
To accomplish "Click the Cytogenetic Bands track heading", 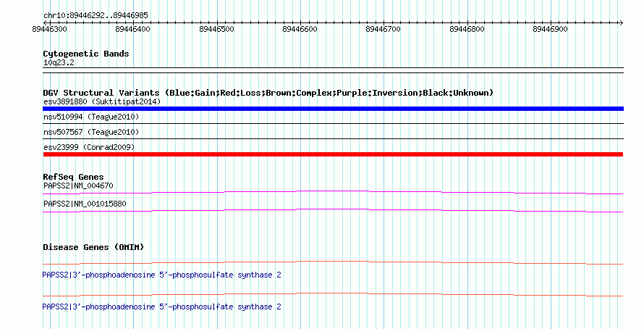I will (x=86, y=54).
